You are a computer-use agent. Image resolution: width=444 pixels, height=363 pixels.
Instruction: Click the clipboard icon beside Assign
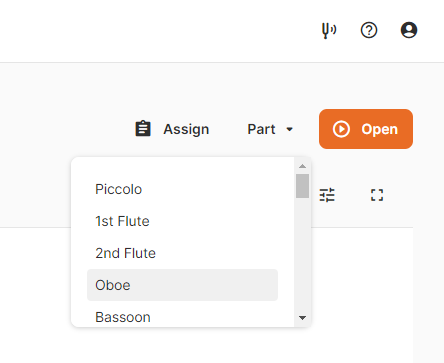point(143,129)
